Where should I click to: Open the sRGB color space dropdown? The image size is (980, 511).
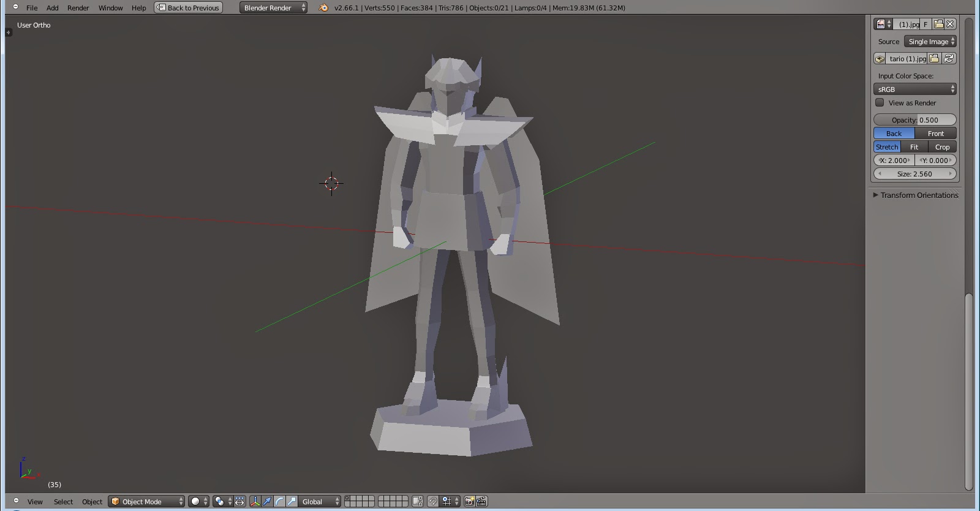click(914, 89)
